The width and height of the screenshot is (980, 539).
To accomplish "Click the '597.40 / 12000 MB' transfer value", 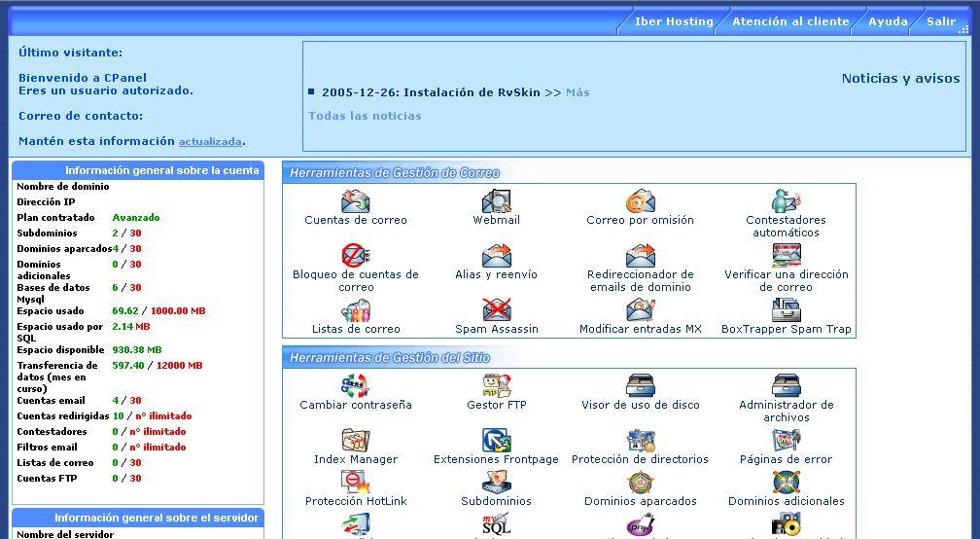I will 157,365.
